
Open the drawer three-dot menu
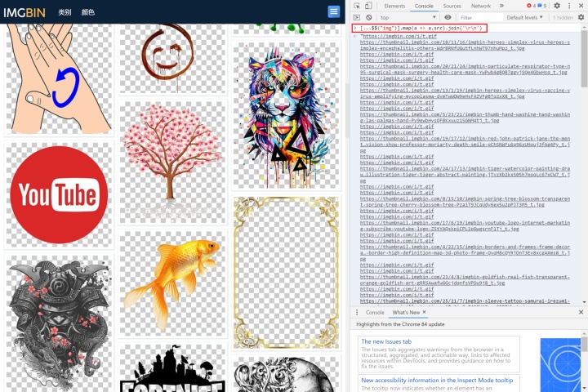tap(357, 312)
